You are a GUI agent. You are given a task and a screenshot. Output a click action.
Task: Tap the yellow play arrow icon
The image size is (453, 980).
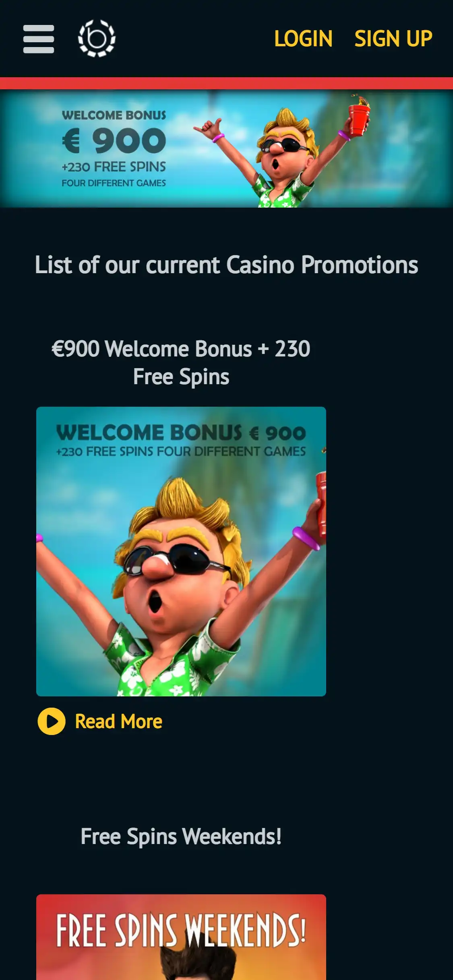tap(52, 721)
